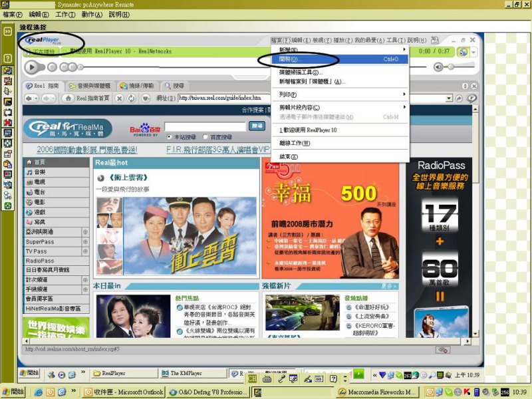Click the 網址 address field
The image size is (532, 399).
(311, 98)
